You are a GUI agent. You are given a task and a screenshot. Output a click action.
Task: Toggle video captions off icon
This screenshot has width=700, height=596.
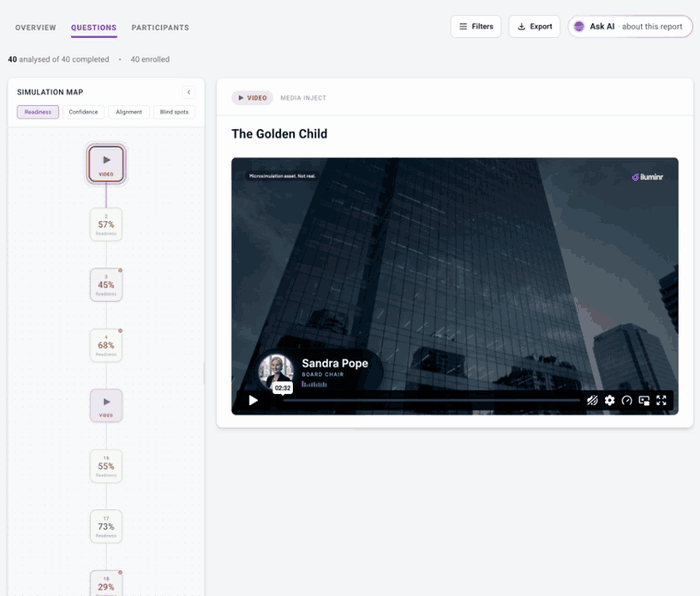(x=592, y=400)
